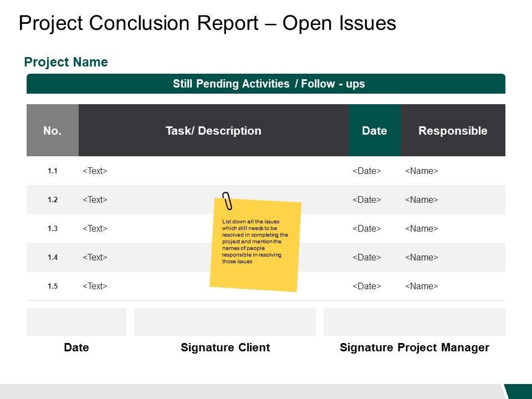532x399 pixels.
Task: Click the empty box above "Signature Client"
Action: (225, 322)
